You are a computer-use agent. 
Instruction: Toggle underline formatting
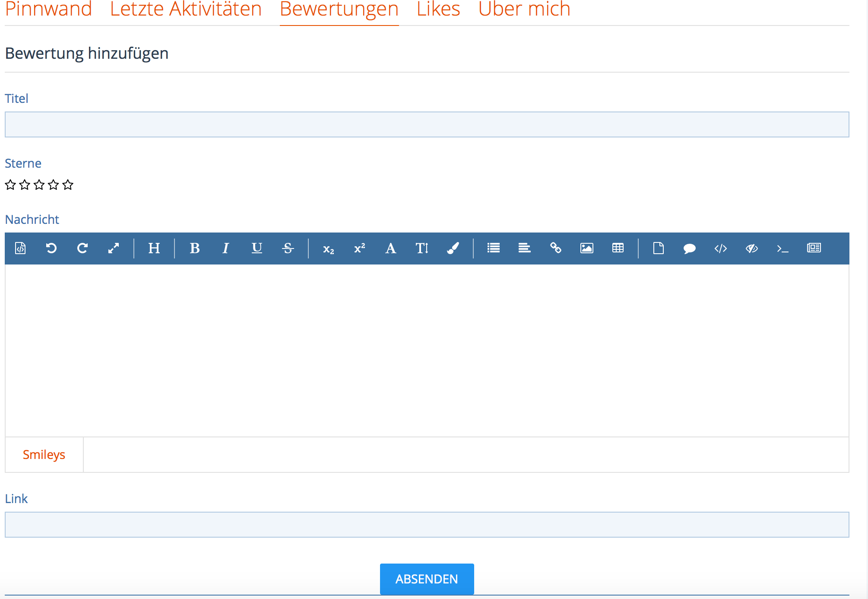point(257,248)
